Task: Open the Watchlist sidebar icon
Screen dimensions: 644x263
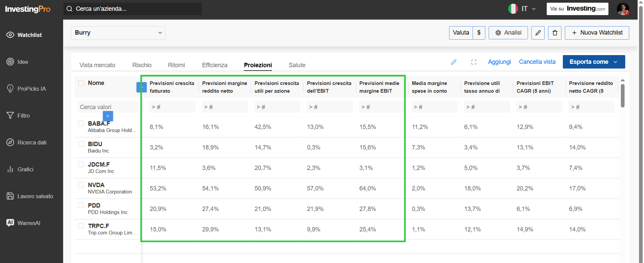Action: pos(10,35)
